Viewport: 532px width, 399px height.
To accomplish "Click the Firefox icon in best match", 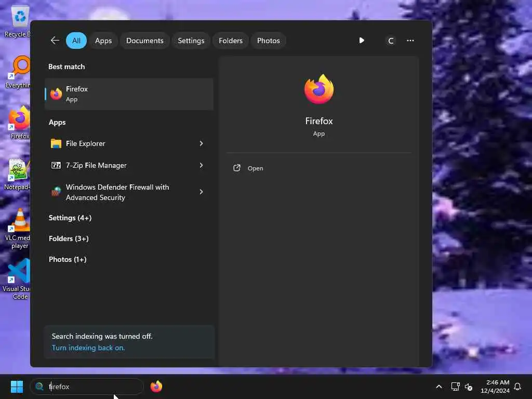I will (56, 94).
